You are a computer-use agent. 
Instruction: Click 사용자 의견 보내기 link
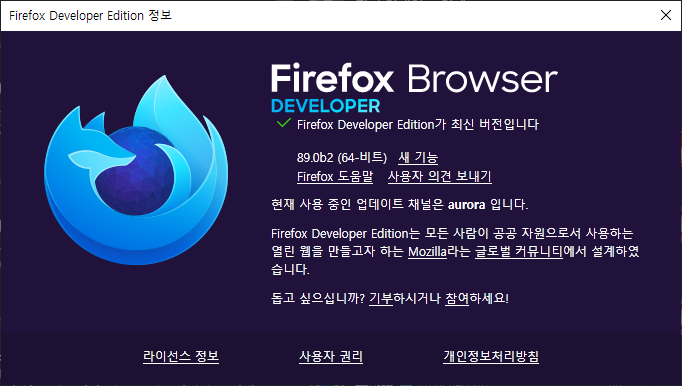click(439, 176)
